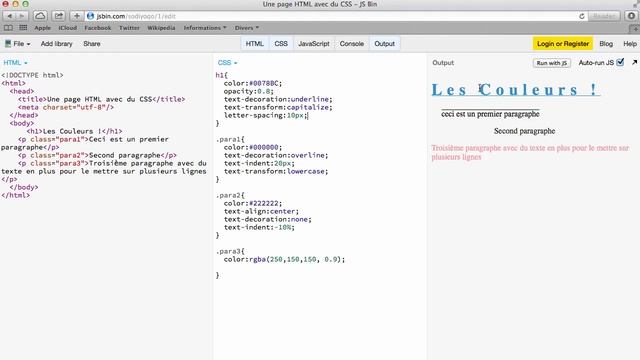Screen dimensions: 640x360
Task: Pop out the output with the arrow icon
Action: [x=634, y=62]
